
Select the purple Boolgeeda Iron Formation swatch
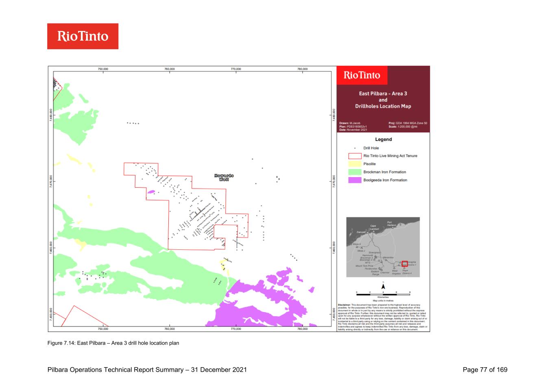tap(355, 180)
